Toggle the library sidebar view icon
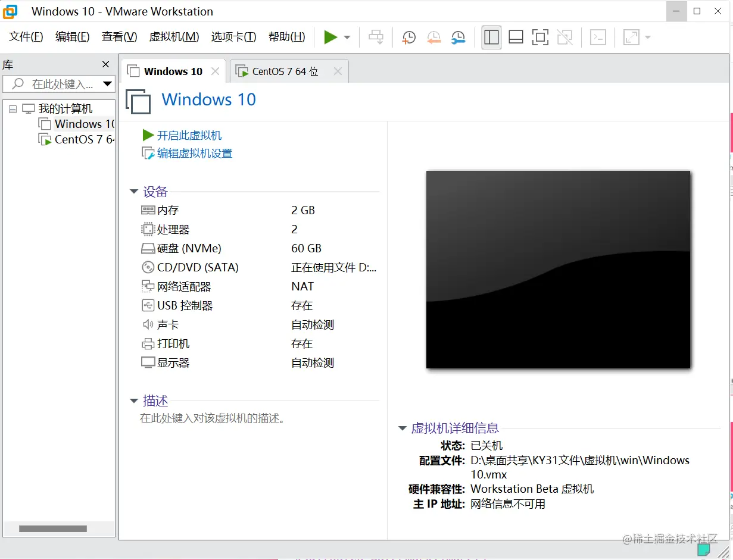 [491, 37]
